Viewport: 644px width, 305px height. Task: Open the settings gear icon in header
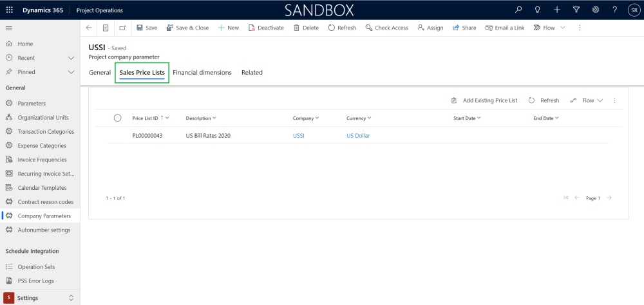pyautogui.click(x=595, y=10)
